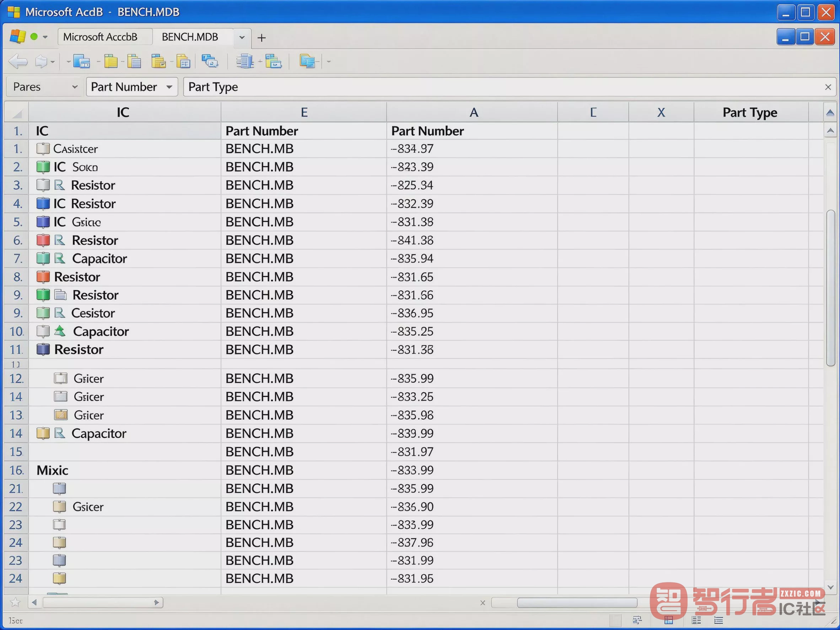
Task: Click the blue window toolbar icon after arrows
Action: tap(82, 61)
